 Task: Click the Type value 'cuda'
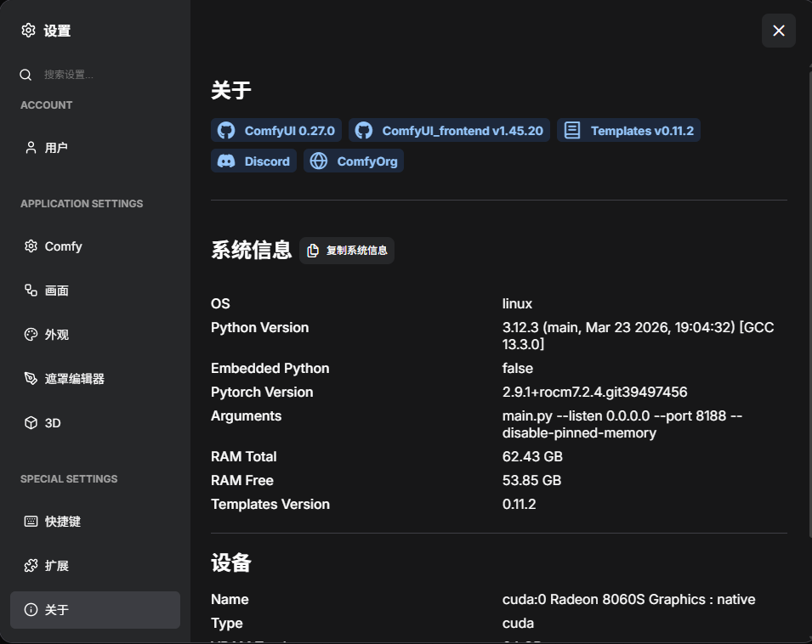pyautogui.click(x=518, y=624)
